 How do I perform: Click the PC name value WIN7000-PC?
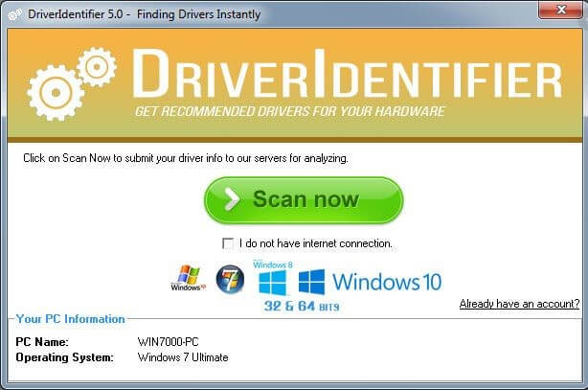pos(168,342)
